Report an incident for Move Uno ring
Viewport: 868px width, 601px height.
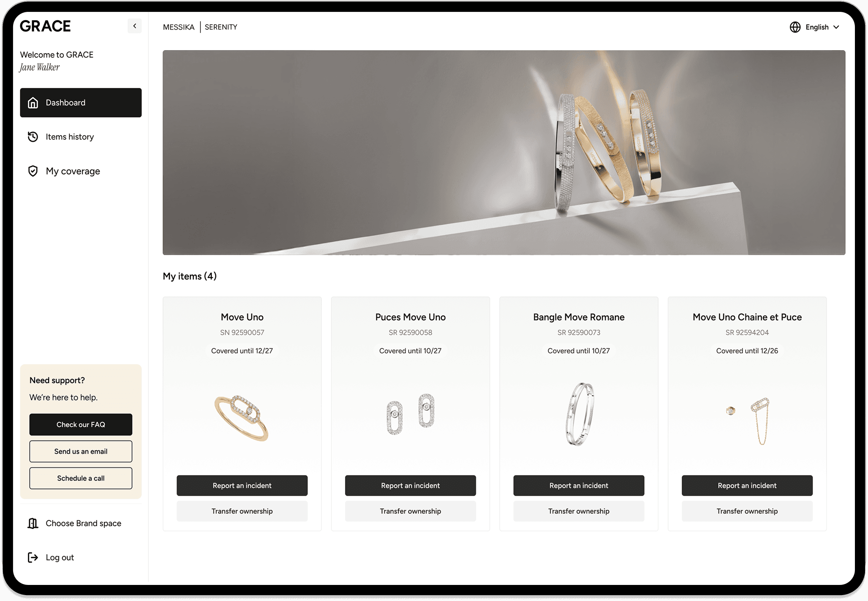click(x=242, y=486)
